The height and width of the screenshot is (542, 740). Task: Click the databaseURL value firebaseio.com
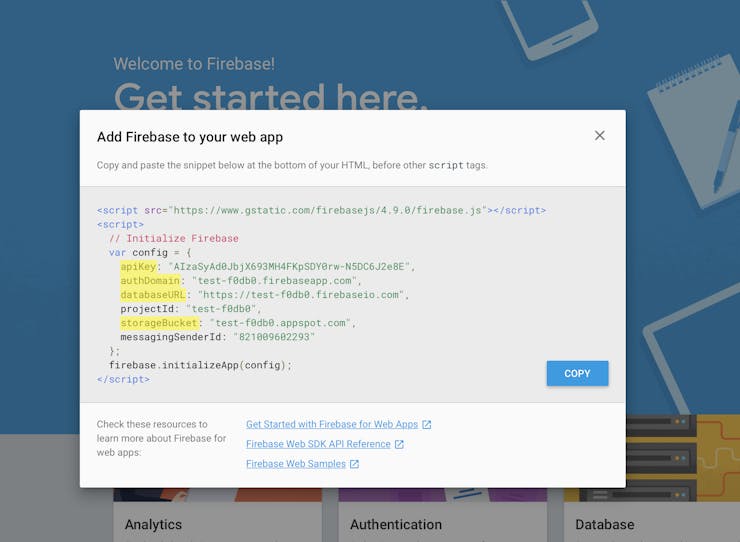pos(301,295)
